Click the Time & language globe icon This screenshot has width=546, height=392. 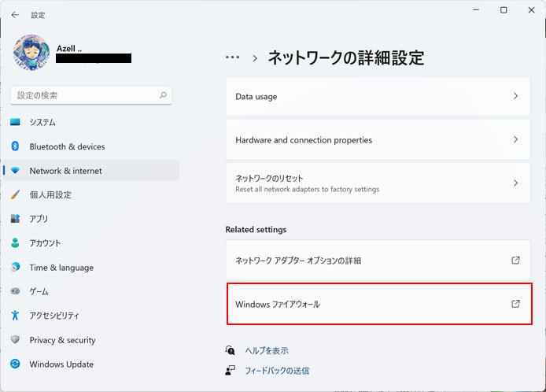15,267
